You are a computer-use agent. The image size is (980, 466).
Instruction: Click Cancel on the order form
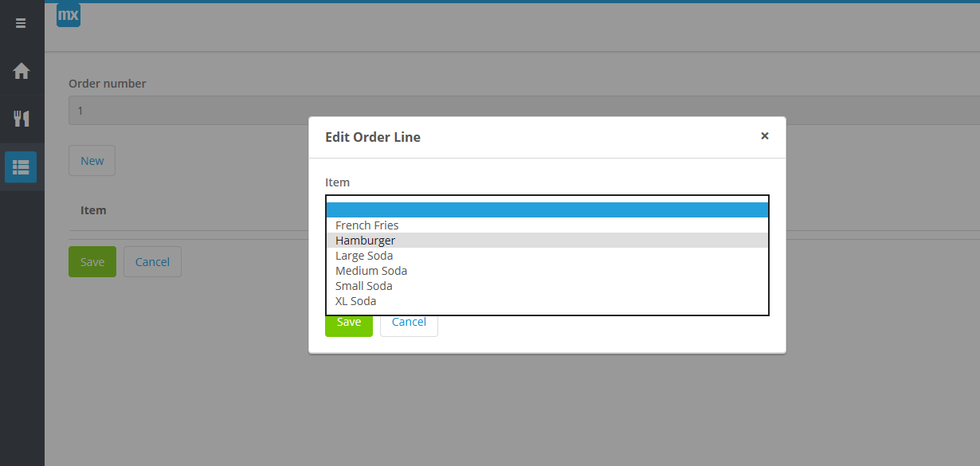coord(152,261)
